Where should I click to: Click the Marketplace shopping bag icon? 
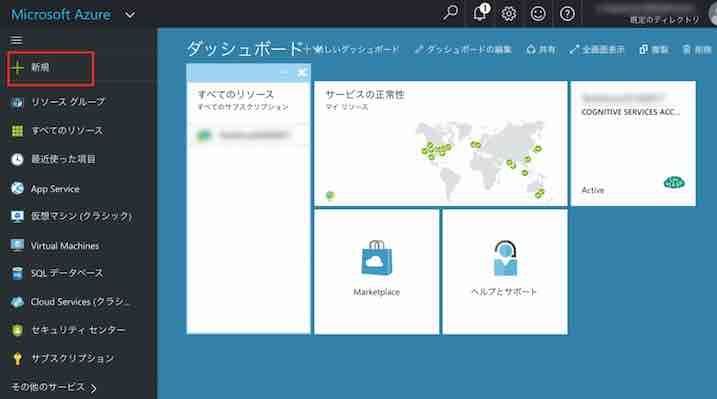[376, 258]
